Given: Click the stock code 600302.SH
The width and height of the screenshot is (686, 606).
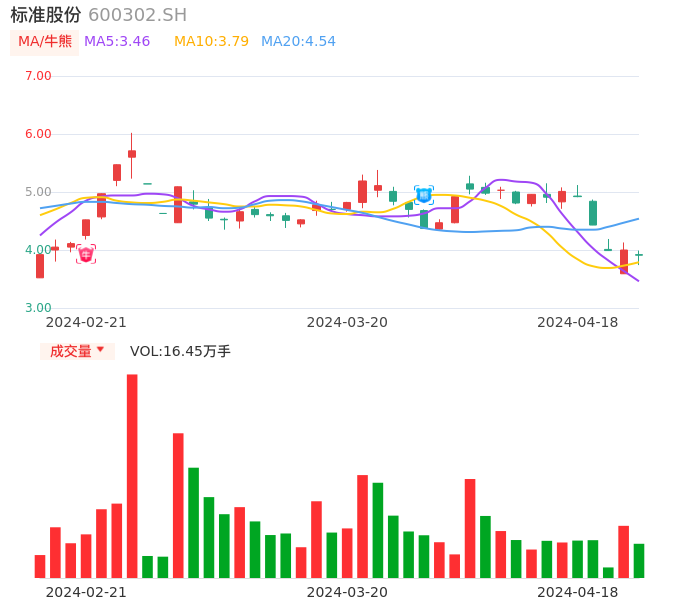Looking at the screenshot, I should (137, 15).
